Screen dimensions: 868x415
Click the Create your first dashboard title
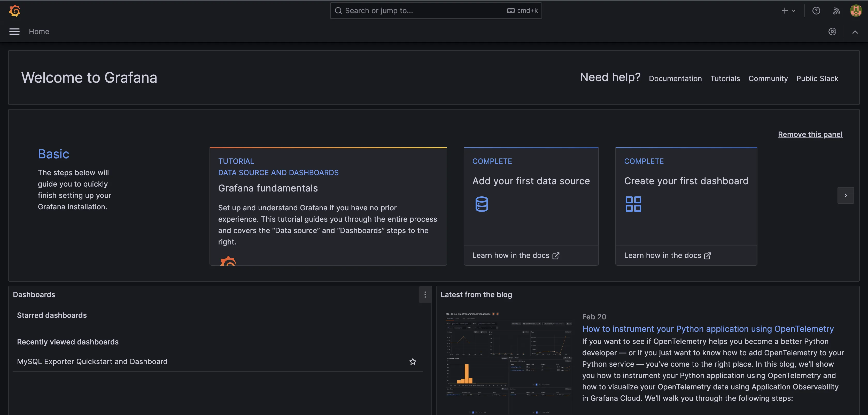click(x=686, y=181)
